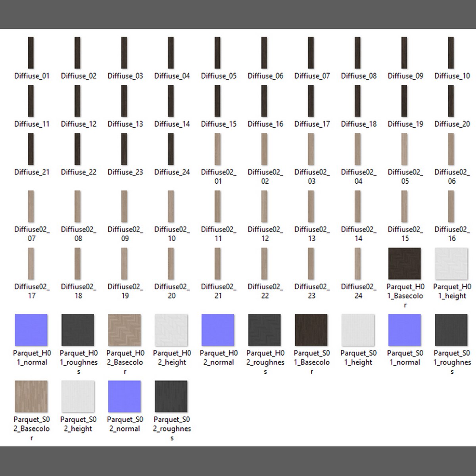The image size is (476, 476).
Task: Select the Parquet_S02_Basecolor light wood texture
Action: [x=31, y=396]
